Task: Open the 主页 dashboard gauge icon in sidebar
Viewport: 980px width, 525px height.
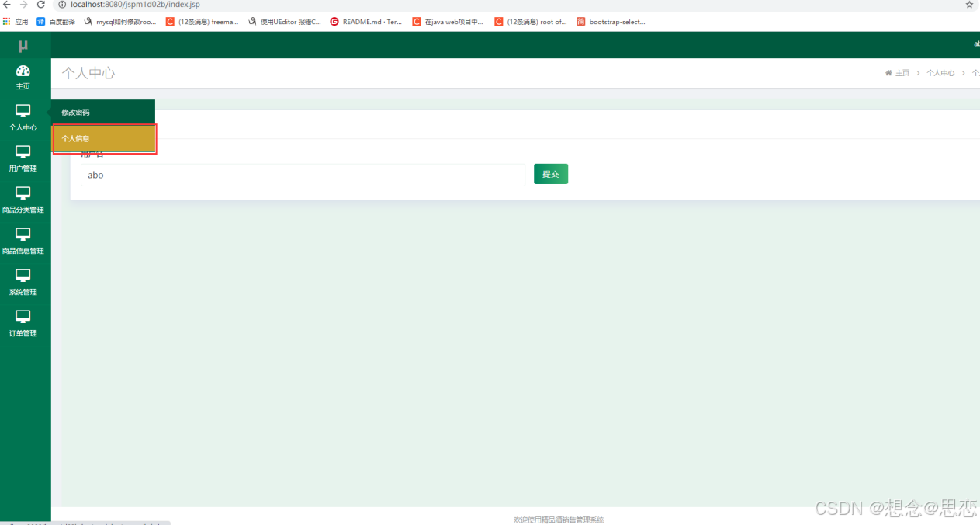Action: tap(23, 71)
